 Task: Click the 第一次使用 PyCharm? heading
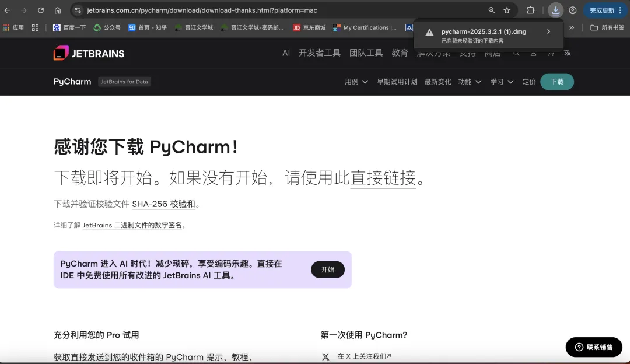[x=364, y=335]
